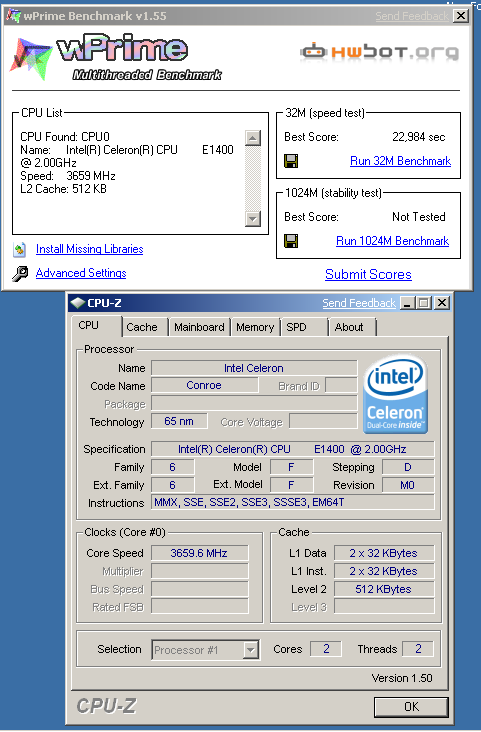481x732 pixels.
Task: Click L1 Inst. value '2 x 32 KBytes'
Action: pos(384,571)
